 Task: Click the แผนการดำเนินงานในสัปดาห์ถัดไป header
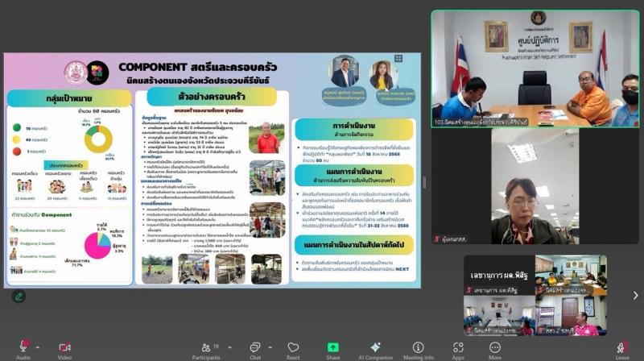point(354,245)
